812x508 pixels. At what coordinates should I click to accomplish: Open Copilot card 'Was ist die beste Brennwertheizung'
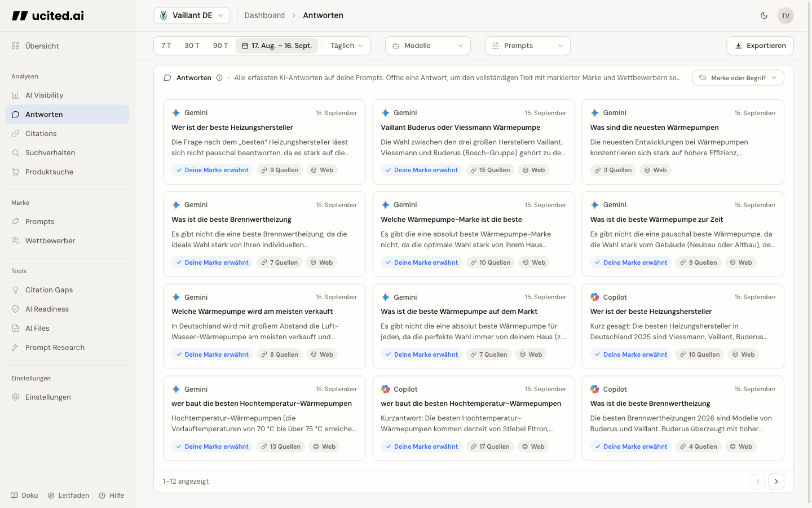[683, 418]
